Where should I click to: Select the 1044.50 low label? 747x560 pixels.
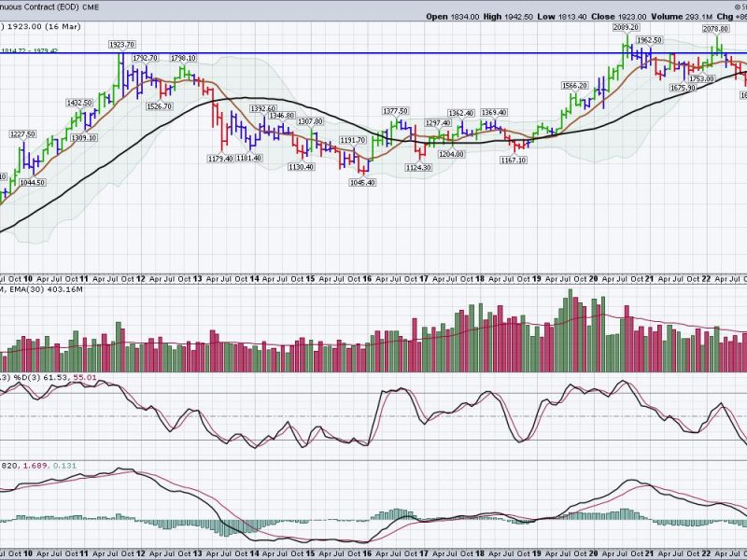tap(33, 182)
